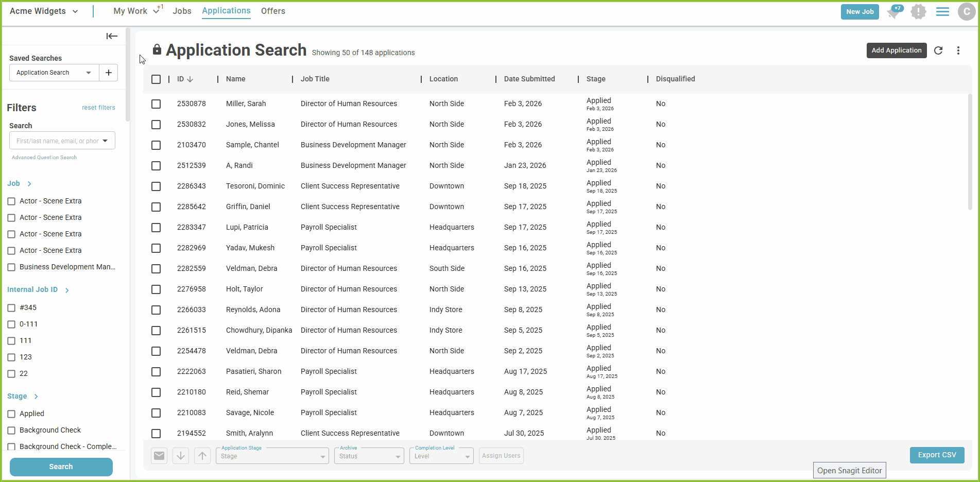Open notifications bell with +7 badge

point(895,12)
